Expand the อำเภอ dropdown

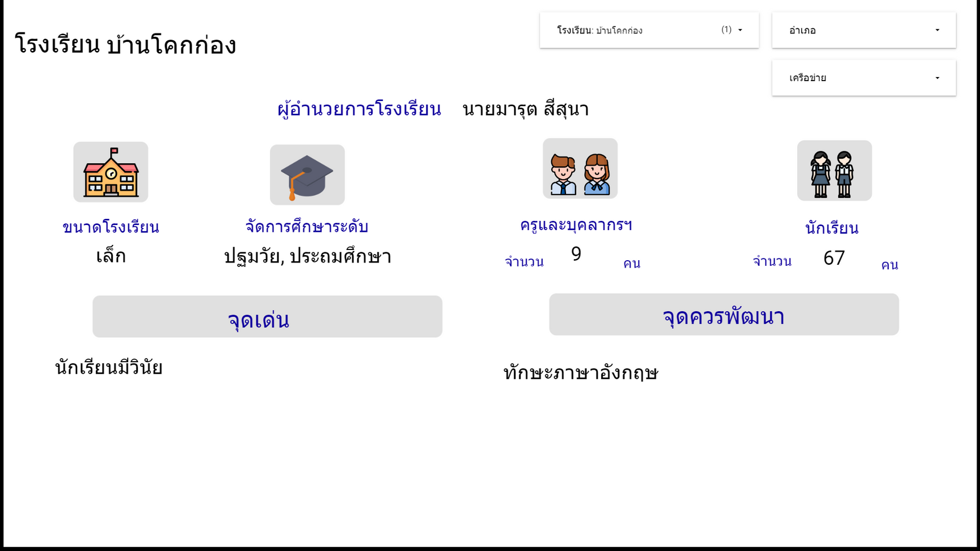coord(863,30)
